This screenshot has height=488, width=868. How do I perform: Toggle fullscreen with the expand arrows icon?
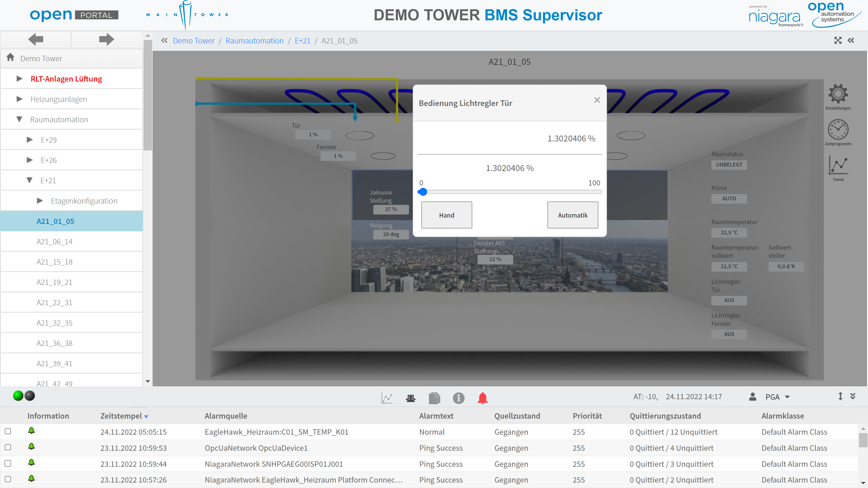[838, 40]
